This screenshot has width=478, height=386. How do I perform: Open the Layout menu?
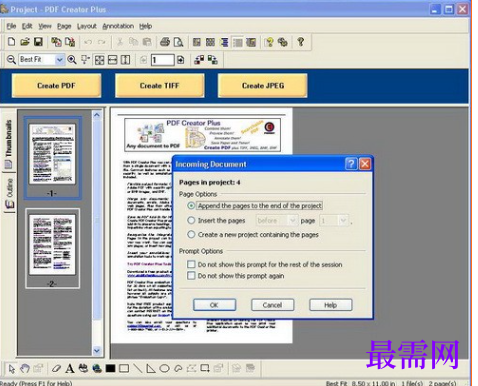87,26
